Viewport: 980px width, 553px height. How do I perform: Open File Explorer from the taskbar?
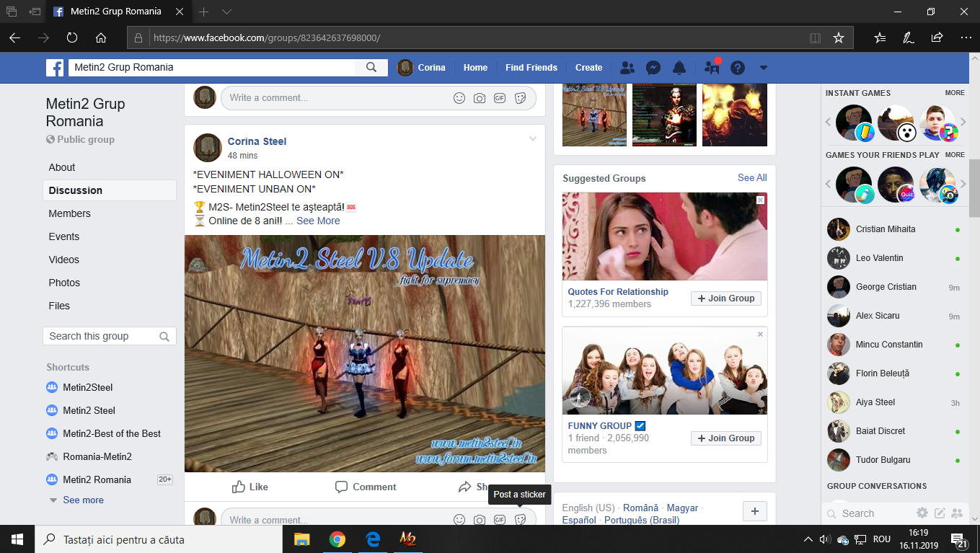301,539
